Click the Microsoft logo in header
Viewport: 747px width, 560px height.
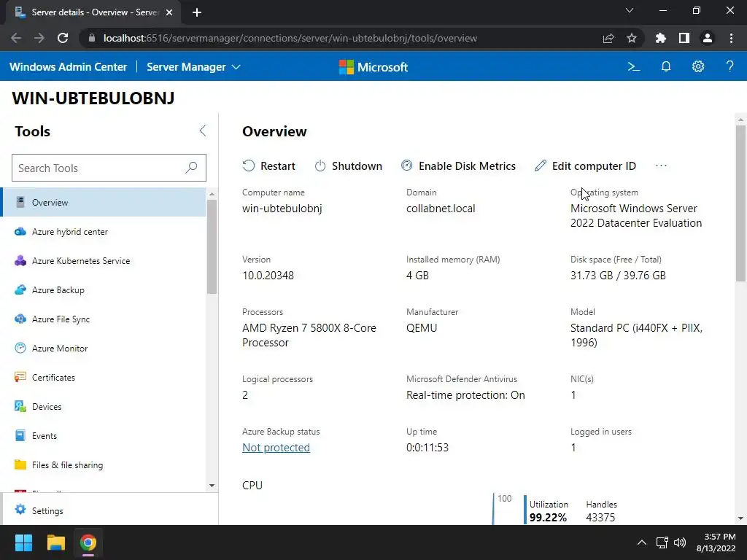[373, 66]
